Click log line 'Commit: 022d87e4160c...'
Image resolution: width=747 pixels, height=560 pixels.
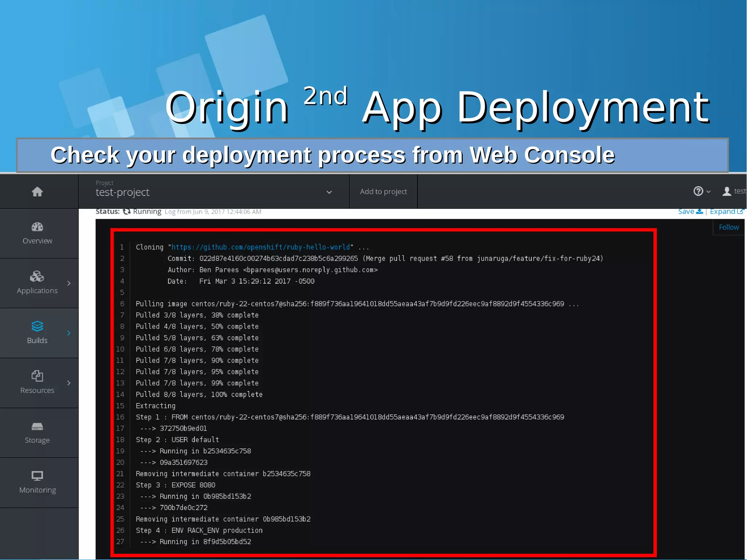click(x=385, y=258)
